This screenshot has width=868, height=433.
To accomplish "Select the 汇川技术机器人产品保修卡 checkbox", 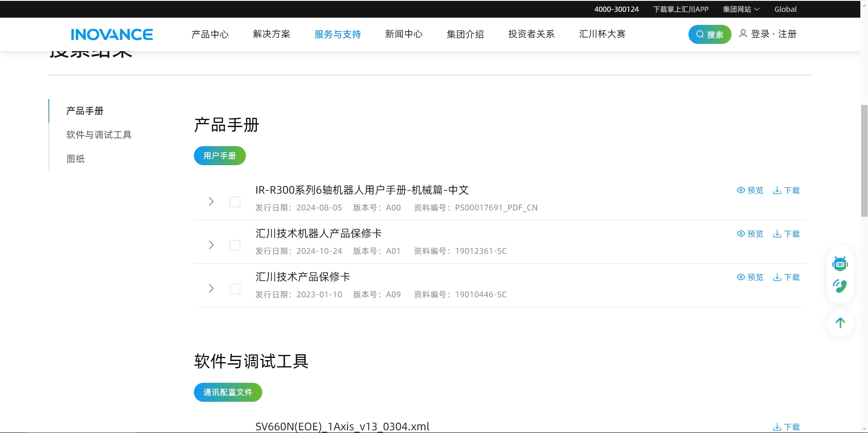I will pyautogui.click(x=235, y=245).
